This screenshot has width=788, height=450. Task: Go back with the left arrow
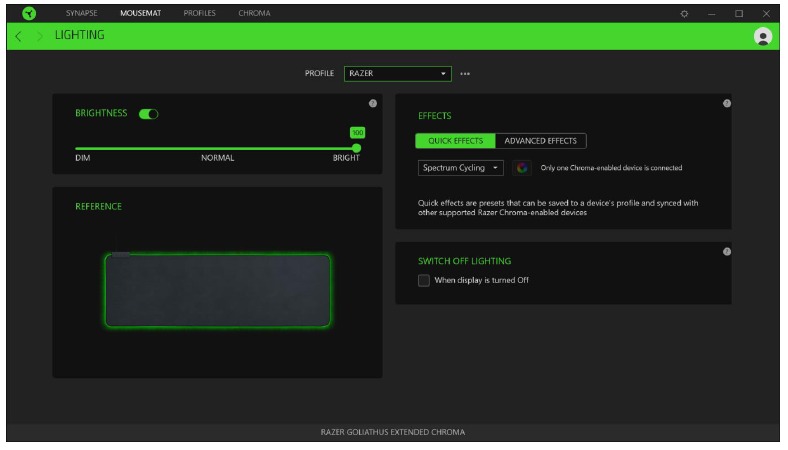(19, 36)
